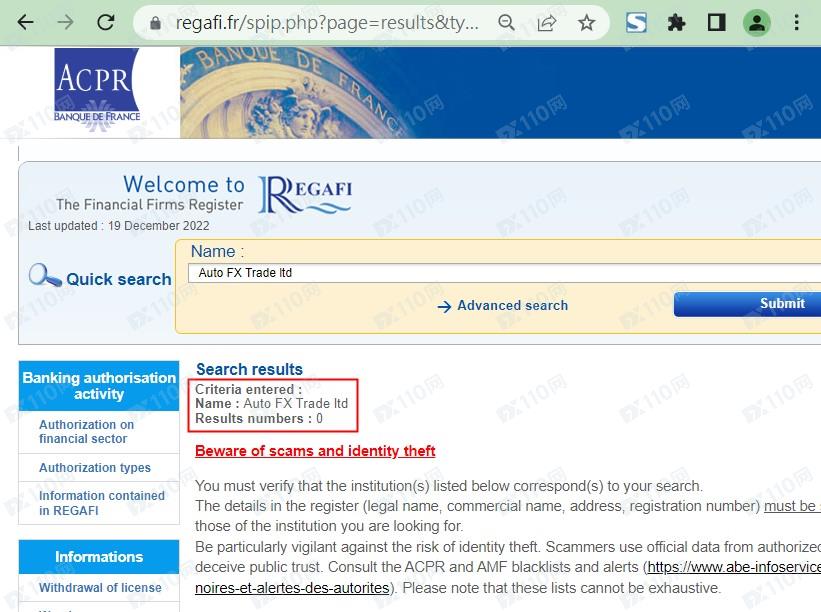
Task: Click the Name search input field
Action: click(x=500, y=273)
